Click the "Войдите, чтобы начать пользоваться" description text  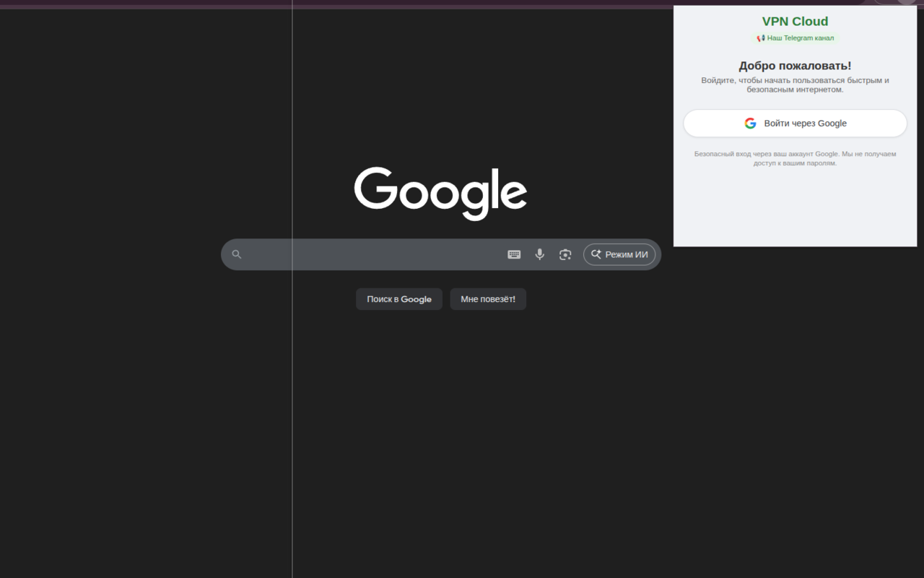[x=795, y=85]
